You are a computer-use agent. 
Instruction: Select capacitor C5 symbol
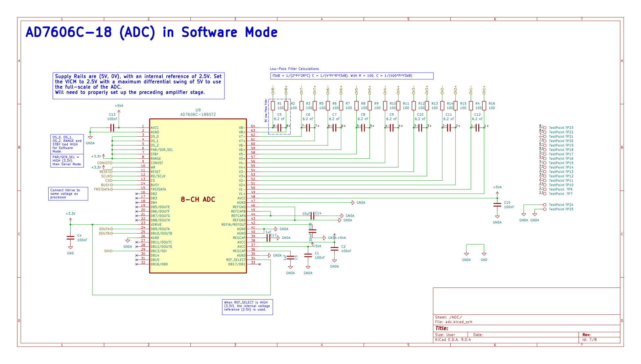(279, 128)
